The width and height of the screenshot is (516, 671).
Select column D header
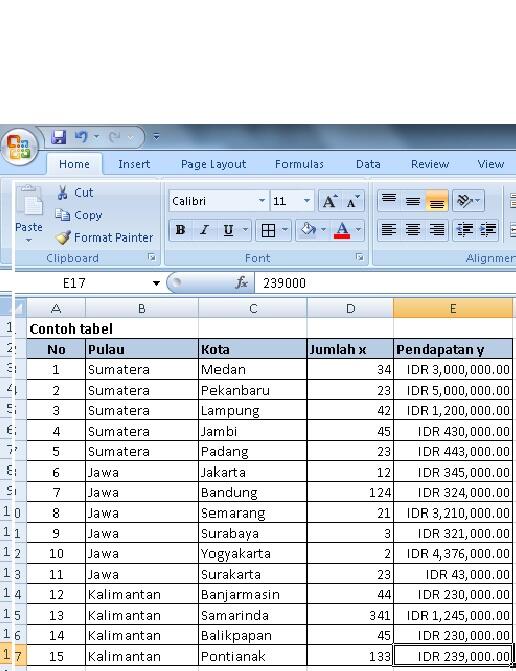[x=350, y=308]
